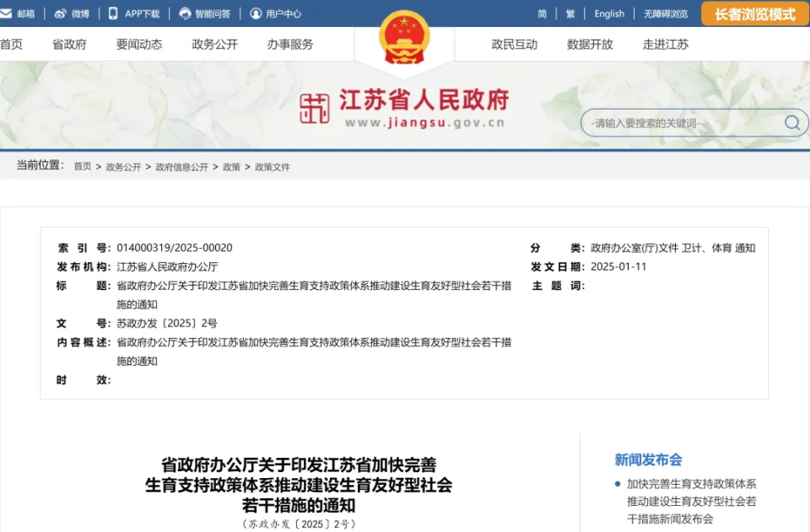Viewport: 810px width, 532px height.
Task: Open the 要闻动态 menu
Action: click(x=139, y=45)
